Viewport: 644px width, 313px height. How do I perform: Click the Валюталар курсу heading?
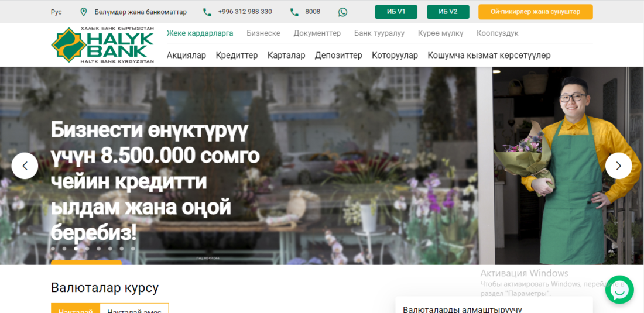[x=105, y=288]
